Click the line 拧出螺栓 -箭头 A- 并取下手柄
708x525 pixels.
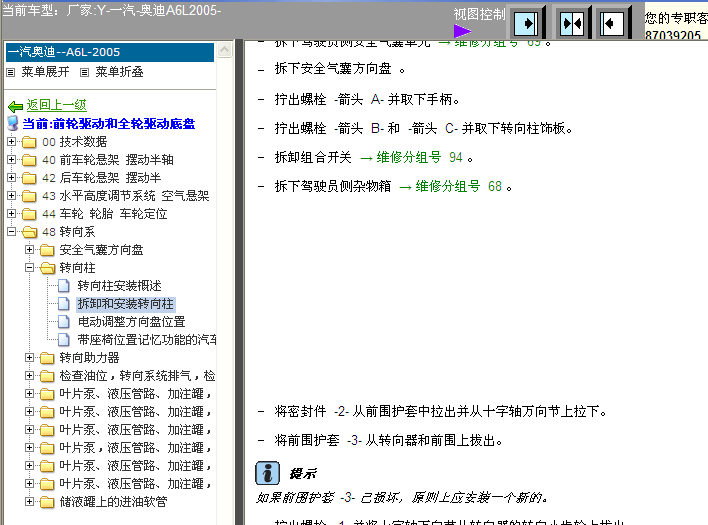[367, 99]
